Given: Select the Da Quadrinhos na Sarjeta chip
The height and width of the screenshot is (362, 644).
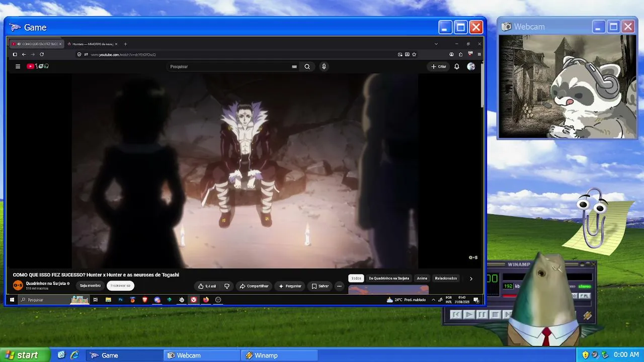Looking at the screenshot, I should (x=389, y=278).
